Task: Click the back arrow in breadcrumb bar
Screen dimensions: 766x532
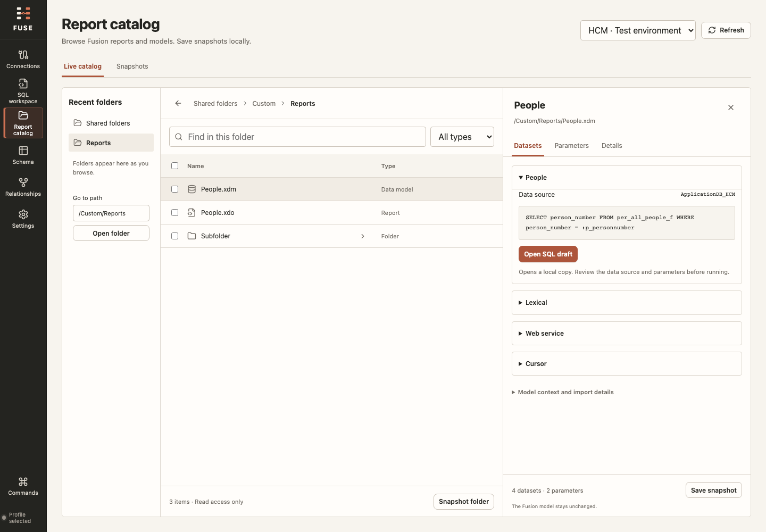Action: tap(178, 103)
